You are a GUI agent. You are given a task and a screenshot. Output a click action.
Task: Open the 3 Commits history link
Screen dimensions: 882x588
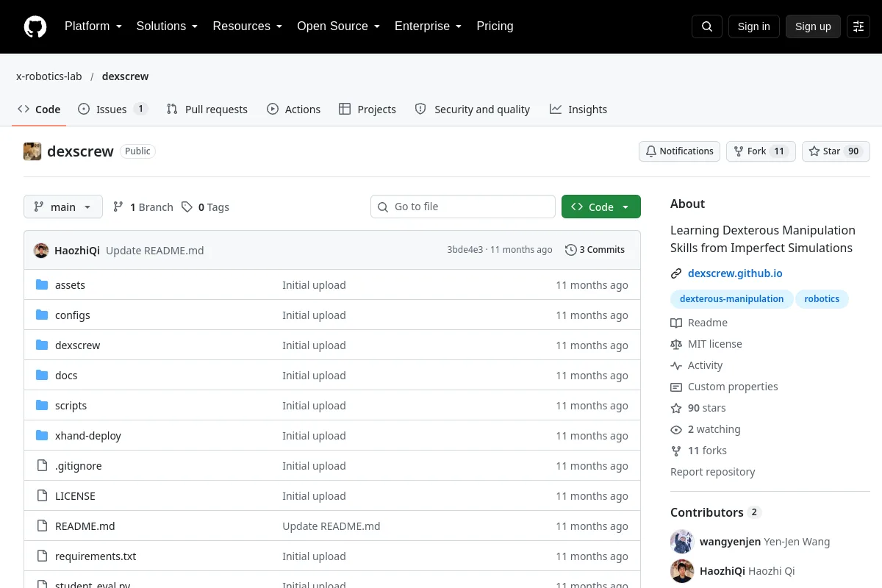click(x=595, y=250)
